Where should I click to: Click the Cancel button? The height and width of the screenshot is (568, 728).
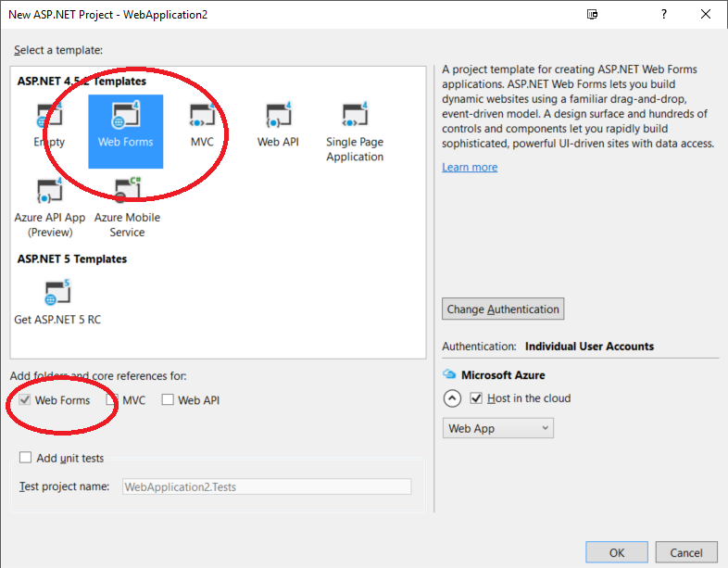(x=686, y=552)
